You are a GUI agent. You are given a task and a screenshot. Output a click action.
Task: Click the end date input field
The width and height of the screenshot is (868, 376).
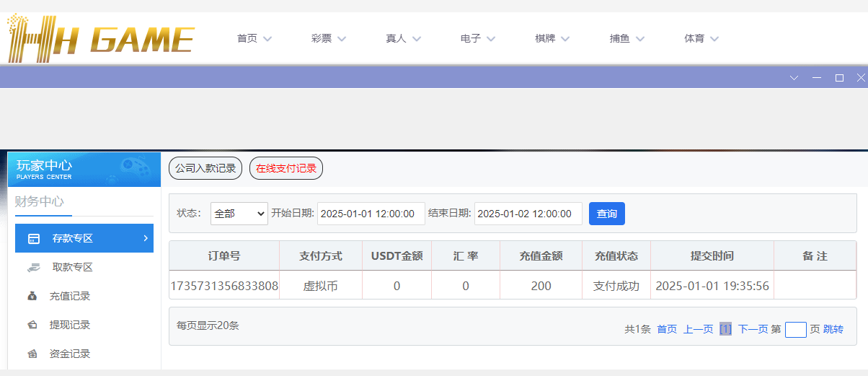(x=528, y=214)
